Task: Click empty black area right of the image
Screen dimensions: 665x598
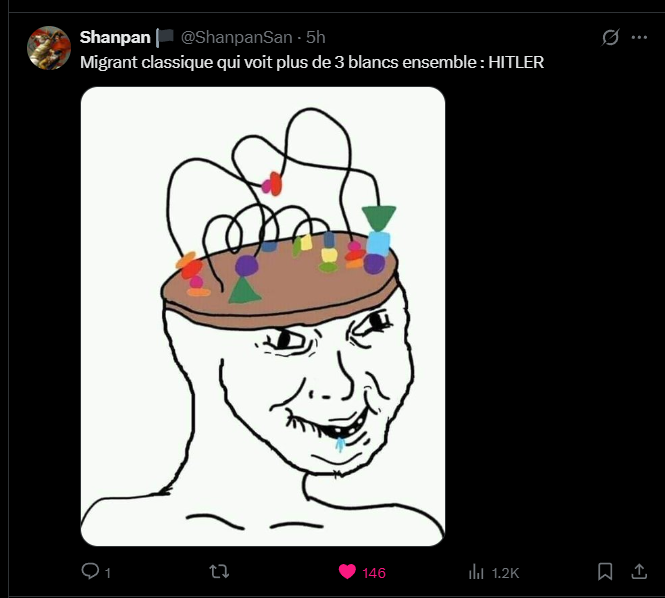Action: click(x=551, y=316)
